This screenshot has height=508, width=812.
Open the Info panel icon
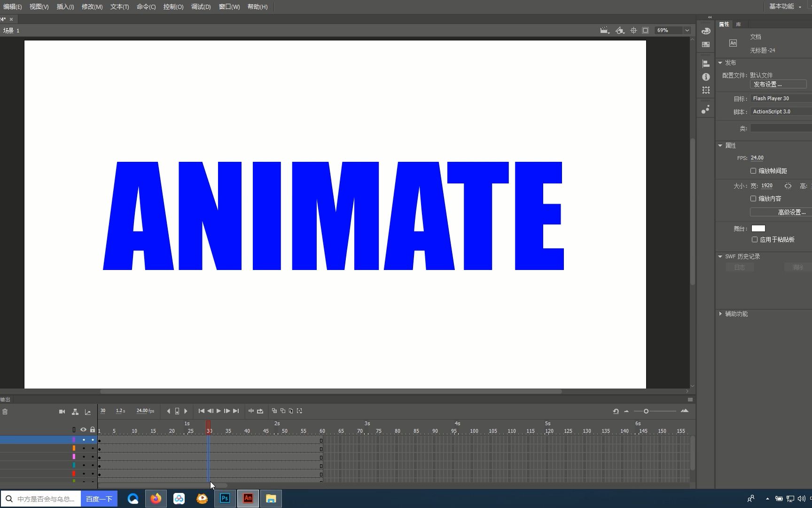click(706, 77)
